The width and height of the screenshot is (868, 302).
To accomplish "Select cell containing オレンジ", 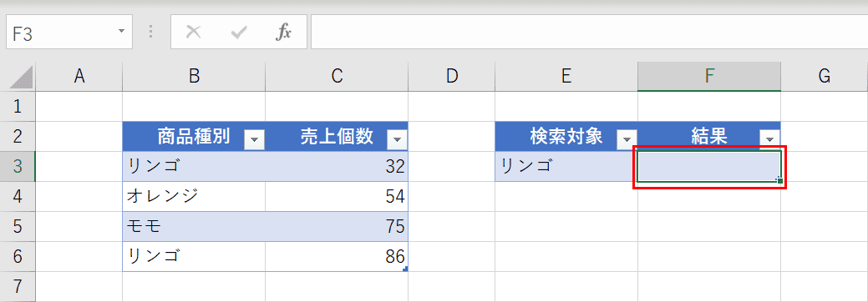I will (194, 196).
